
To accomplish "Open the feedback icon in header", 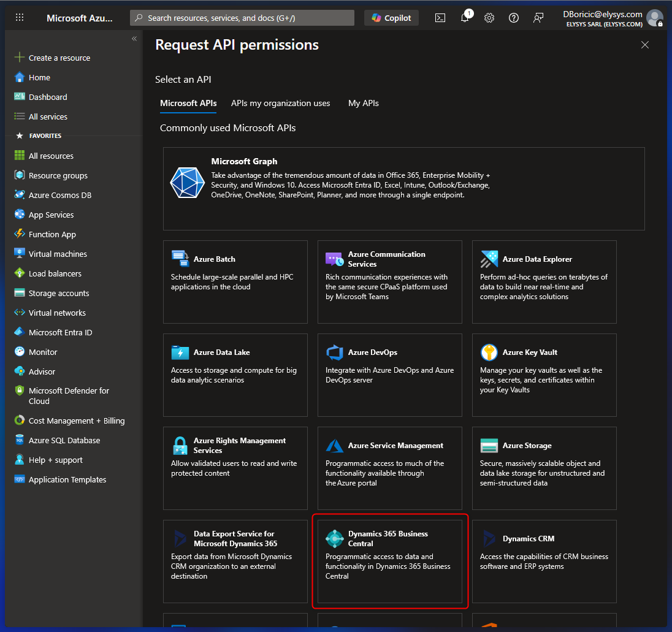I will click(x=538, y=18).
